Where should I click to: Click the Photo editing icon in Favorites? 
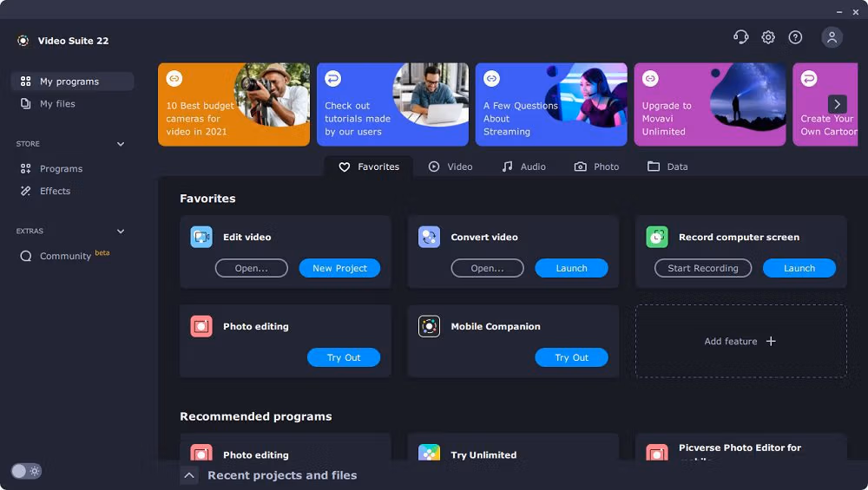tap(201, 326)
